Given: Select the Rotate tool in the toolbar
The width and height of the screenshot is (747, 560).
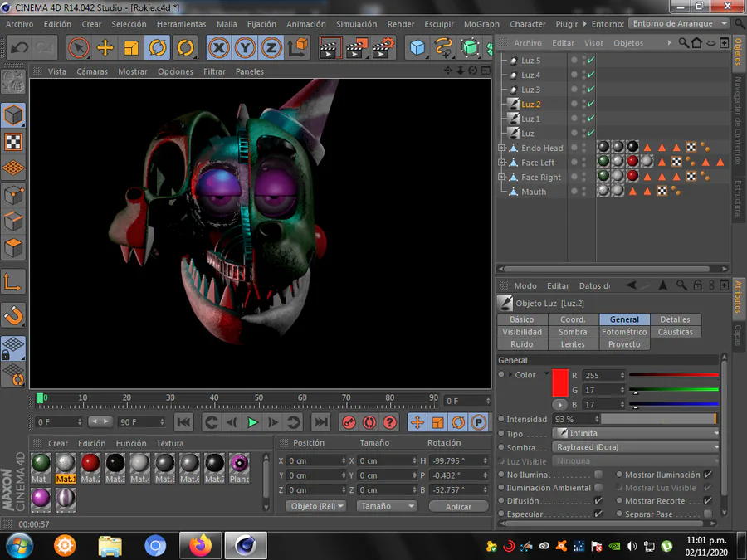Looking at the screenshot, I should click(158, 48).
